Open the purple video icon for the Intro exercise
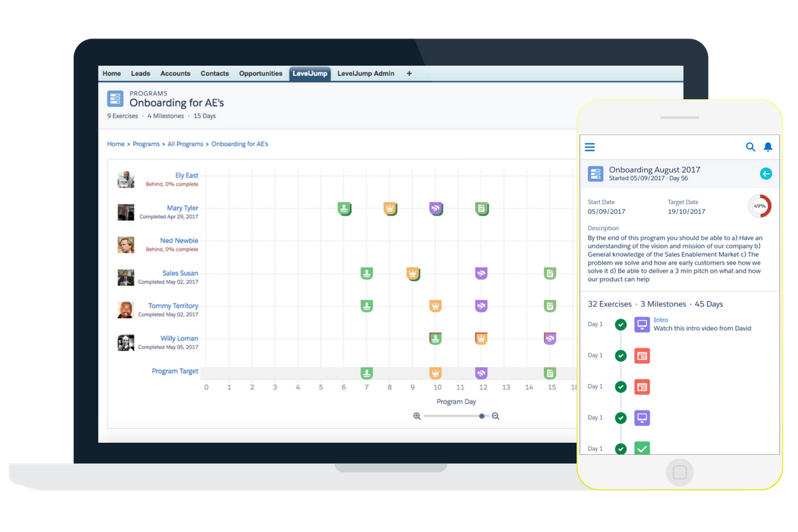798x532 pixels. 642,324
